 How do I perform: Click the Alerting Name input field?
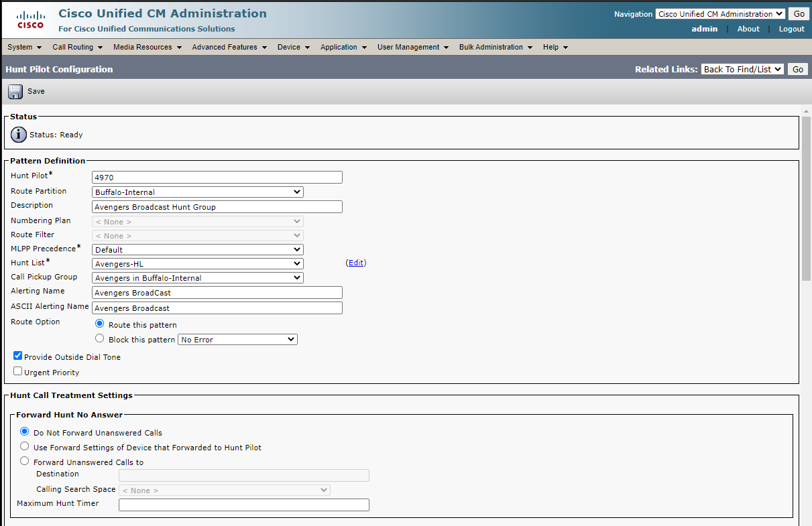217,293
